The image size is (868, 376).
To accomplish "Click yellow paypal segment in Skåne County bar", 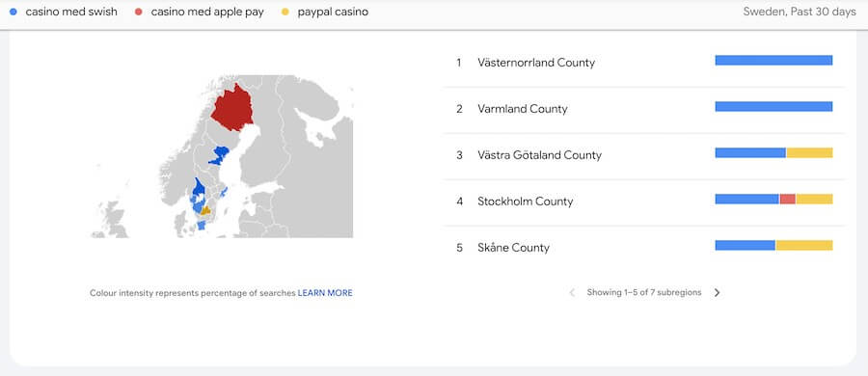I will coord(804,245).
